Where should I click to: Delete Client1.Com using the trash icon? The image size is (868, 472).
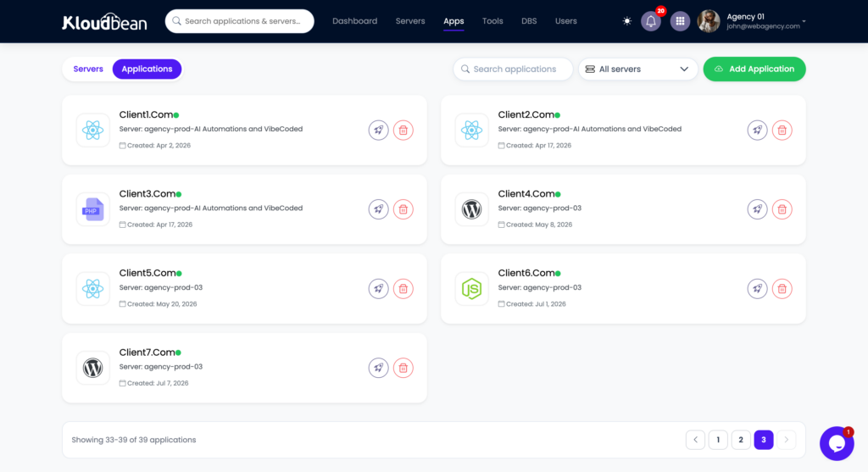[x=403, y=130]
